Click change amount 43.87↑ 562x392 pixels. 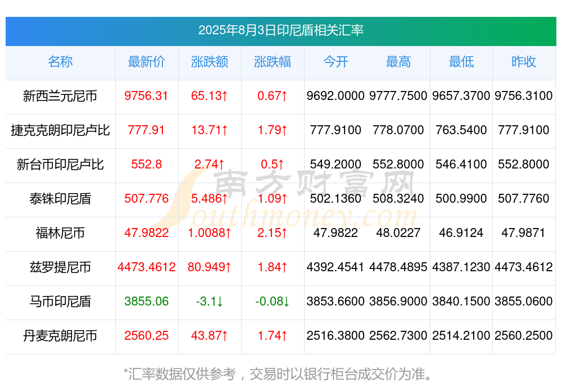209,336
